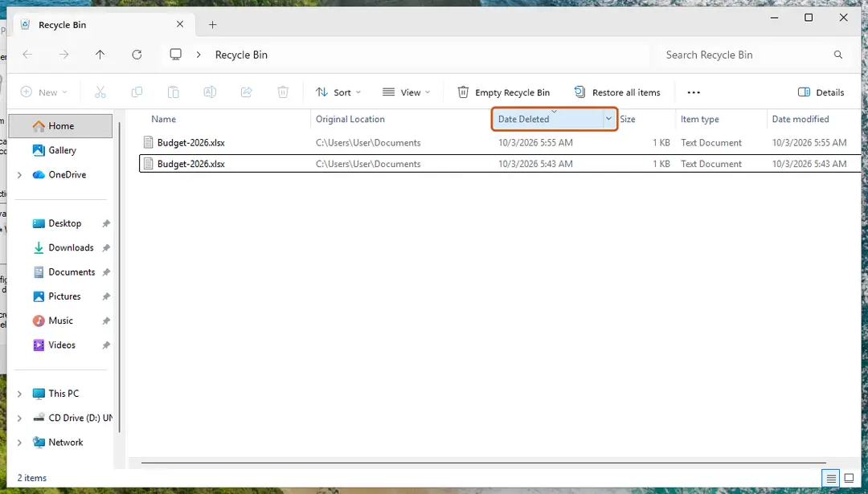
Task: Switch to large thumbnails view icon
Action: click(849, 479)
